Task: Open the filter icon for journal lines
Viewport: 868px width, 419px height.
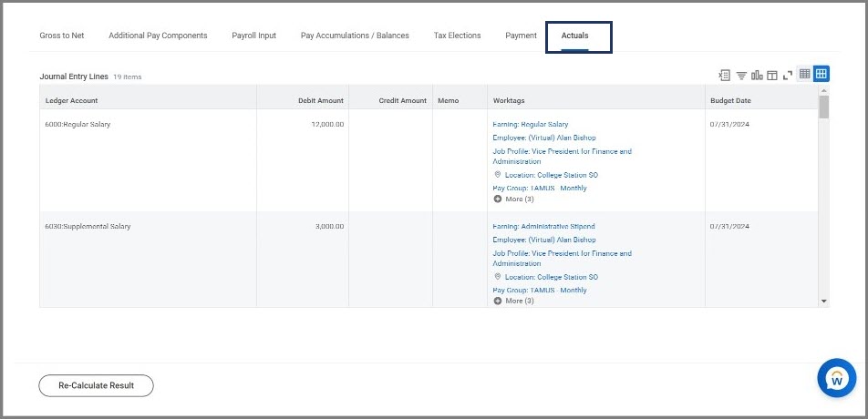Action: pos(741,75)
